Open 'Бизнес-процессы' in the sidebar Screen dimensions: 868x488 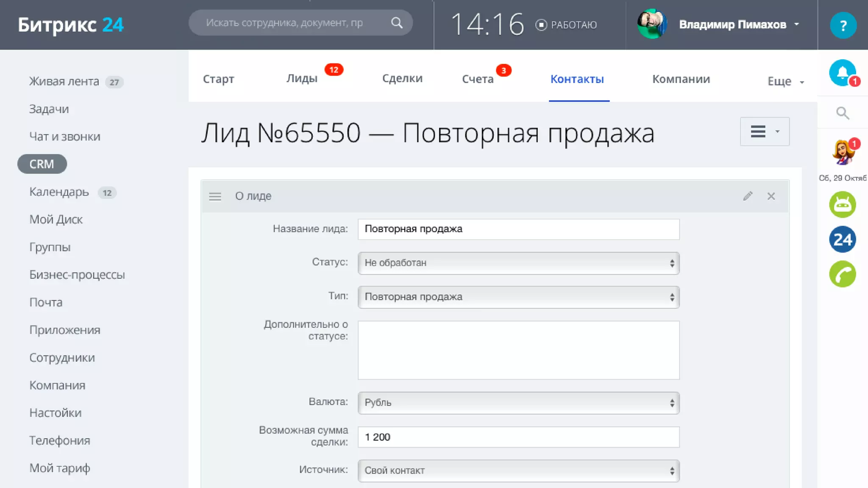77,275
